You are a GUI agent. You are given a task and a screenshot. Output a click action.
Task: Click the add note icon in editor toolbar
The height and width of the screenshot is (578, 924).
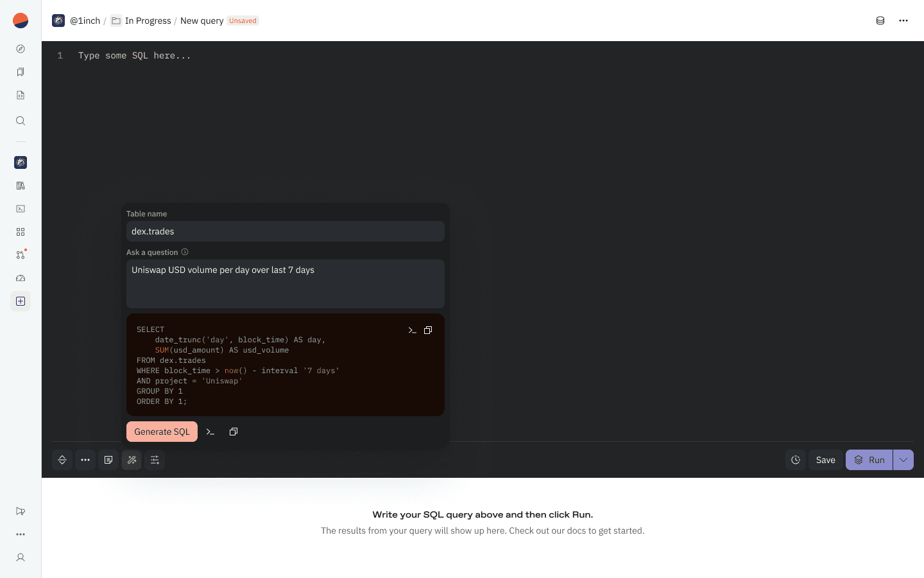point(108,460)
